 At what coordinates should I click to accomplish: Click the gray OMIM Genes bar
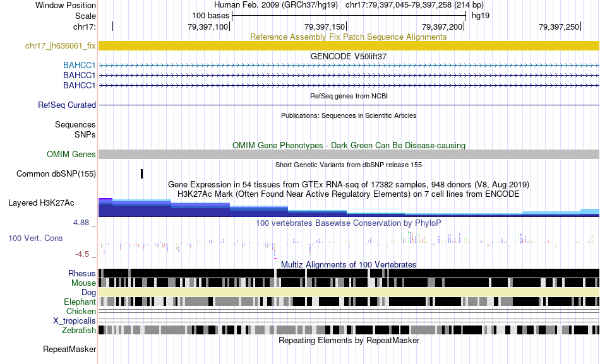349,154
